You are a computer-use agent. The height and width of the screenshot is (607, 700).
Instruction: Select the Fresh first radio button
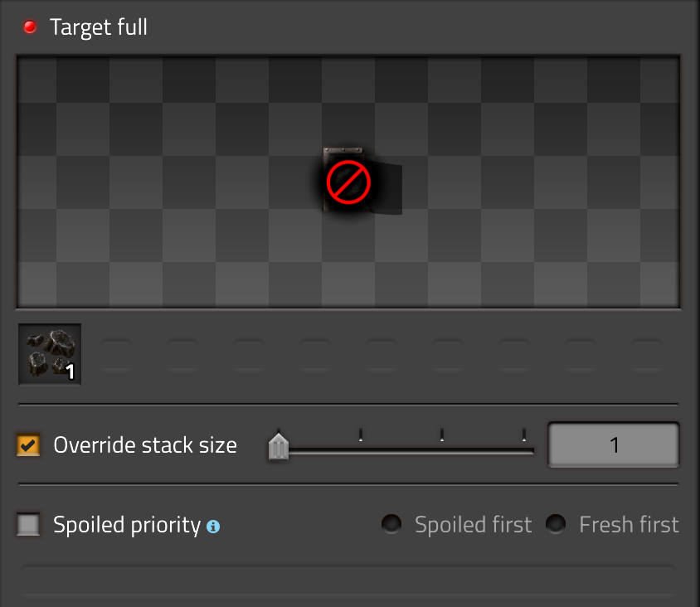click(556, 524)
